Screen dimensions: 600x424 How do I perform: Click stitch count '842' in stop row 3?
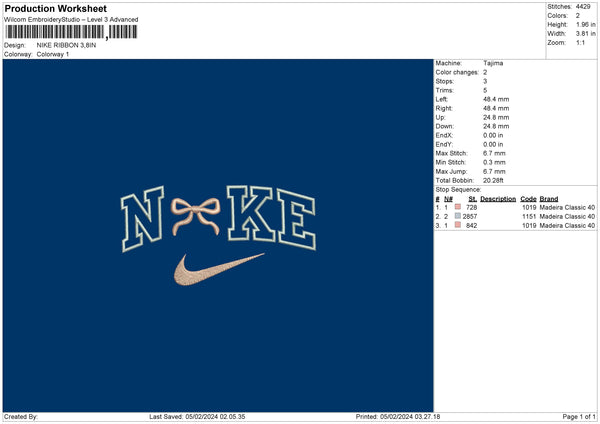(x=471, y=226)
